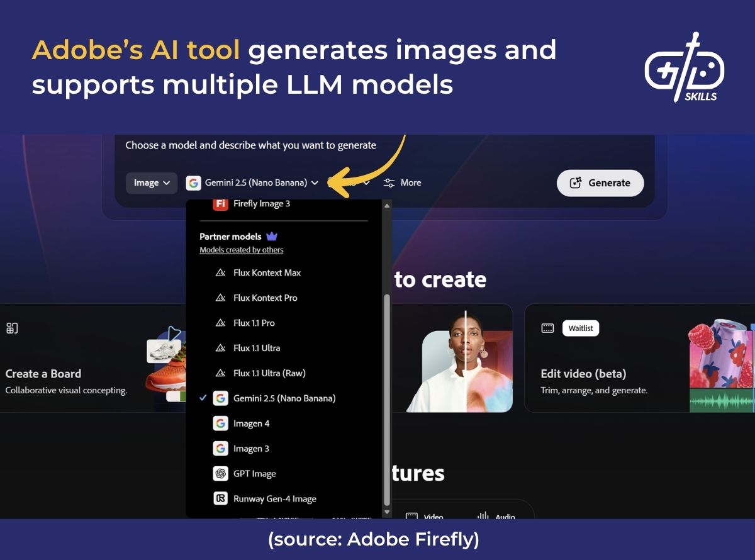Open the Image type dropdown
Image resolution: width=755 pixels, height=560 pixels.
click(151, 182)
